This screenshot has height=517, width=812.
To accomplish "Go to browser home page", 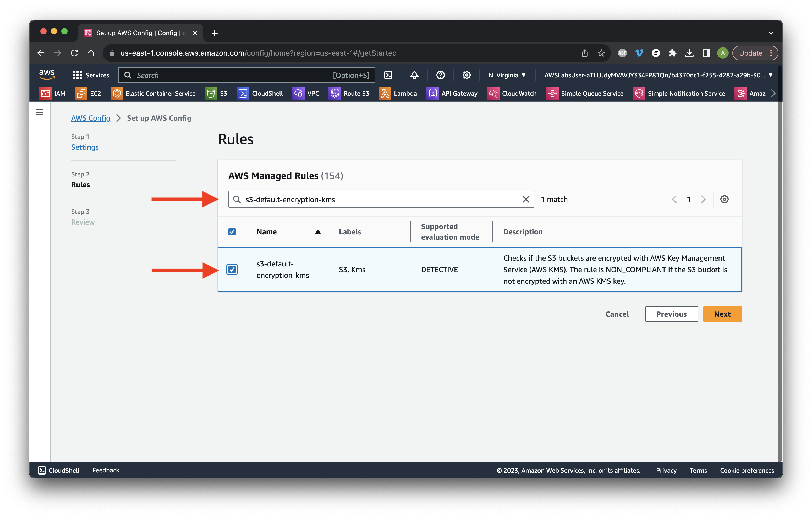I will tap(91, 53).
